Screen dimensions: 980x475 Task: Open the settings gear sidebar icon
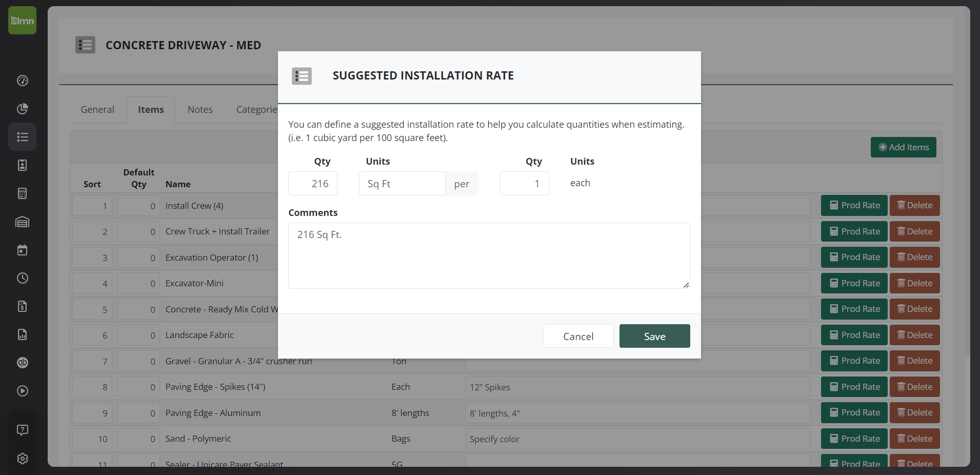click(22, 459)
